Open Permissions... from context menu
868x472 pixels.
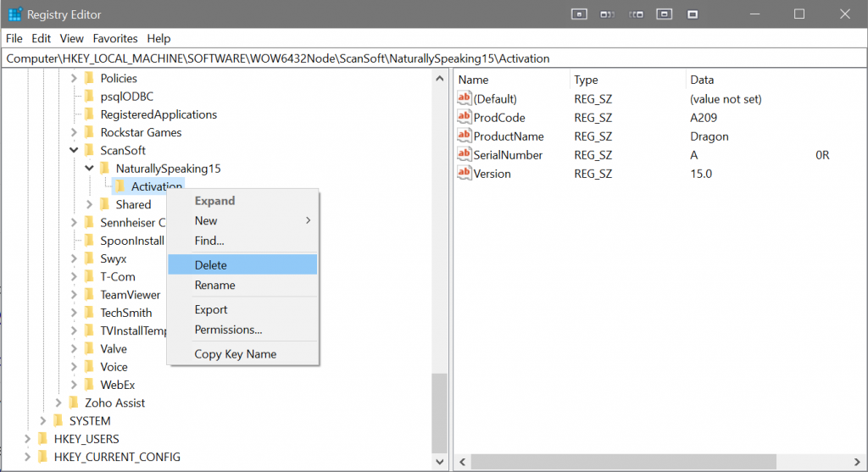point(242,330)
